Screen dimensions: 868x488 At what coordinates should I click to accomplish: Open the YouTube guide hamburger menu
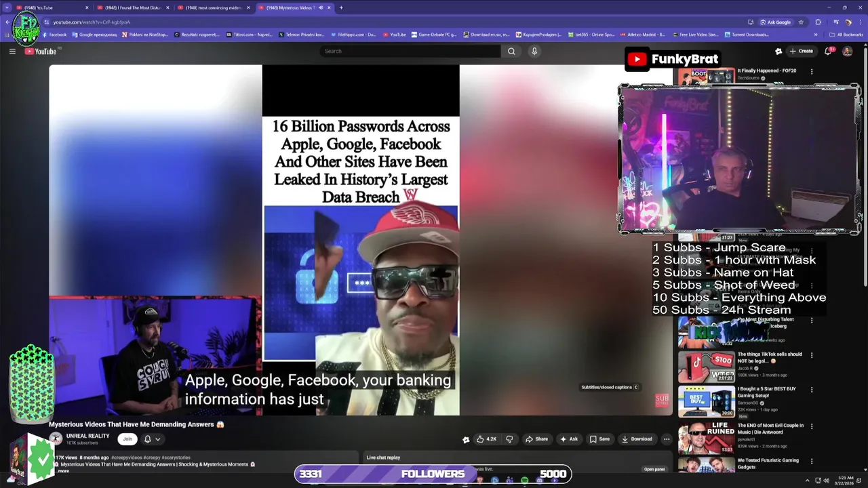12,51
